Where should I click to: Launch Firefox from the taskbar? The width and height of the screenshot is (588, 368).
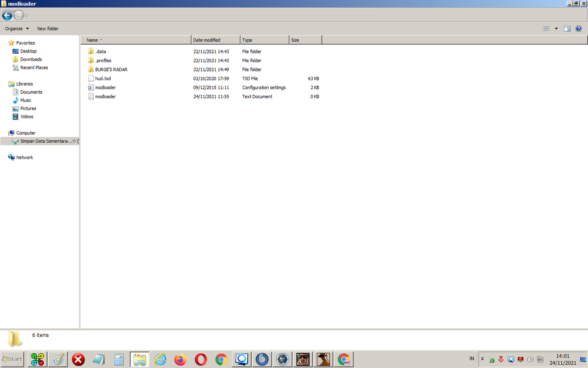click(x=181, y=359)
